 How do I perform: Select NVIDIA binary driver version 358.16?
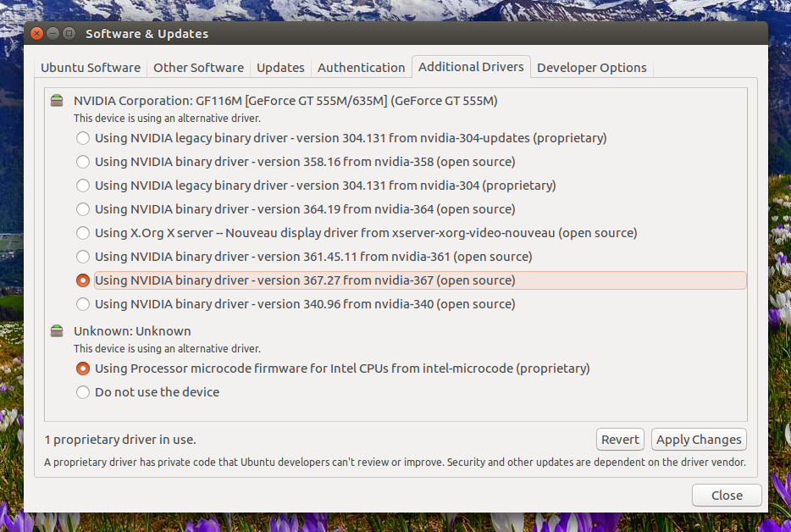[x=83, y=162]
